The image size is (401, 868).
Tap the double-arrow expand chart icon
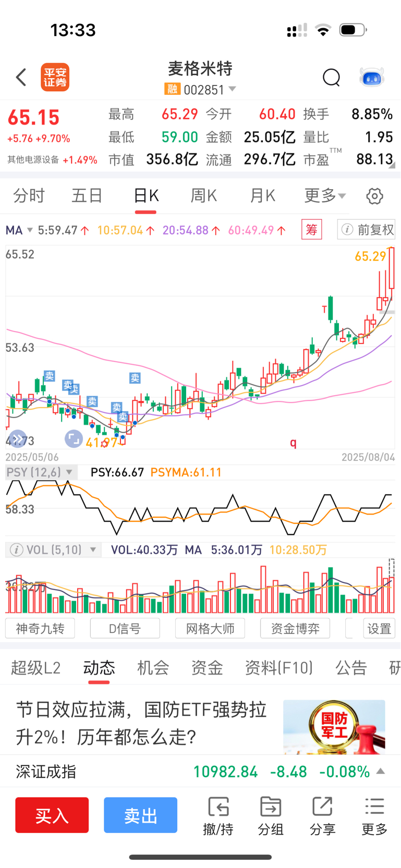point(17,439)
